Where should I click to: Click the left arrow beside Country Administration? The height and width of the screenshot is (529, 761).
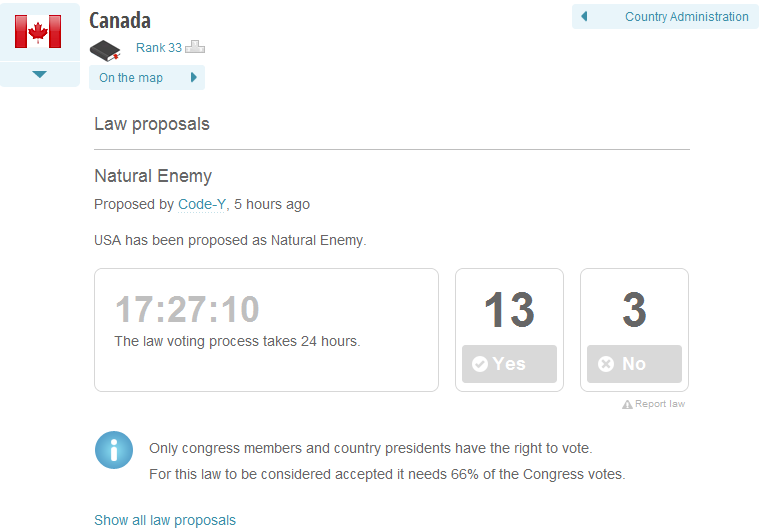coord(584,16)
